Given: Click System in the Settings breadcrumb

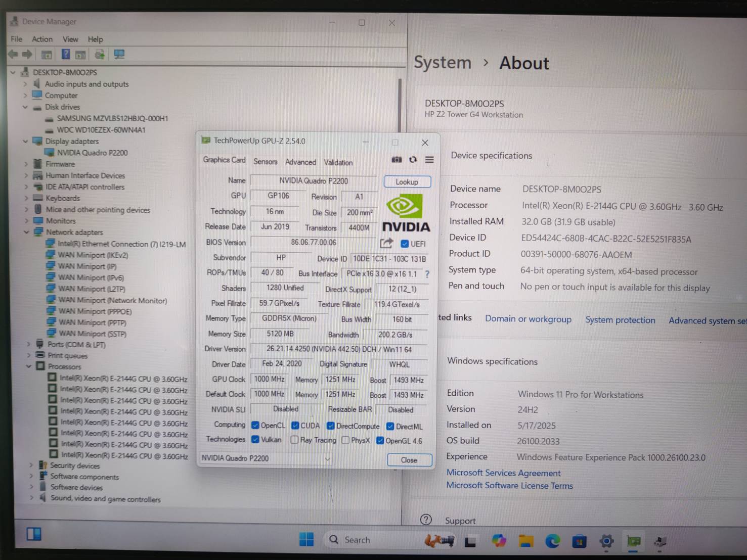Looking at the screenshot, I should click(443, 62).
